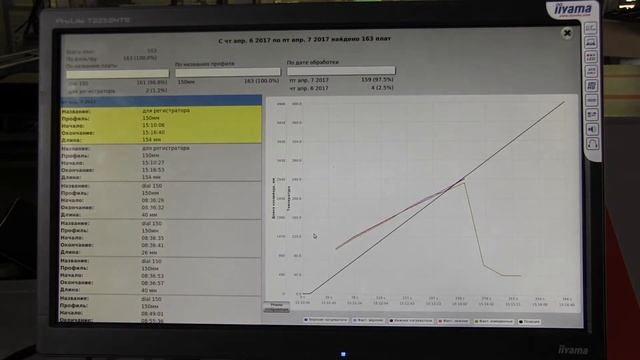Toggle the green-marked legend series
Screen dimensions: 640x360
point(493,322)
